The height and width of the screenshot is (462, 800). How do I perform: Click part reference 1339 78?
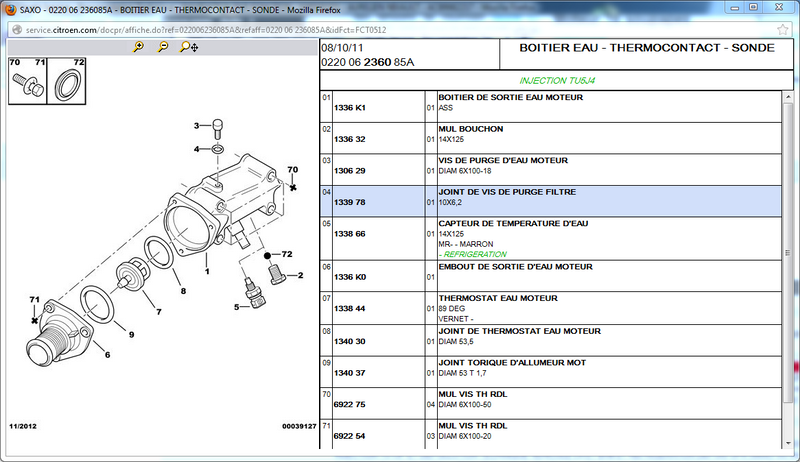[349, 202]
